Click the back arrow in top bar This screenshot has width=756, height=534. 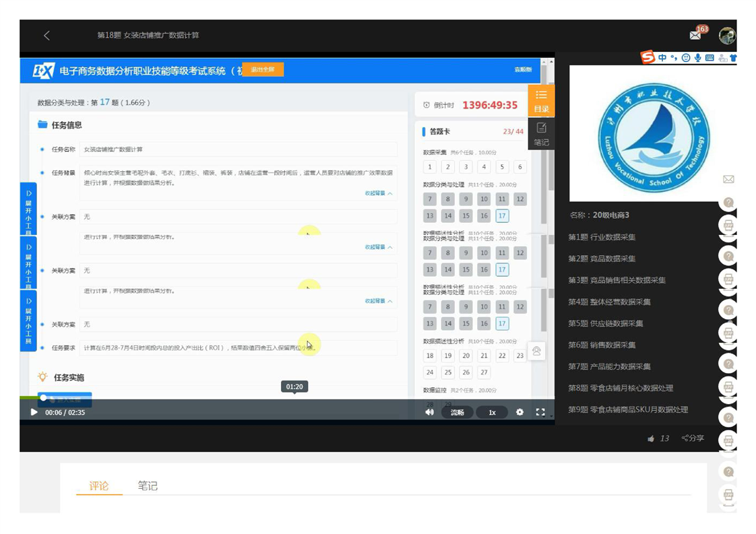[x=46, y=36]
